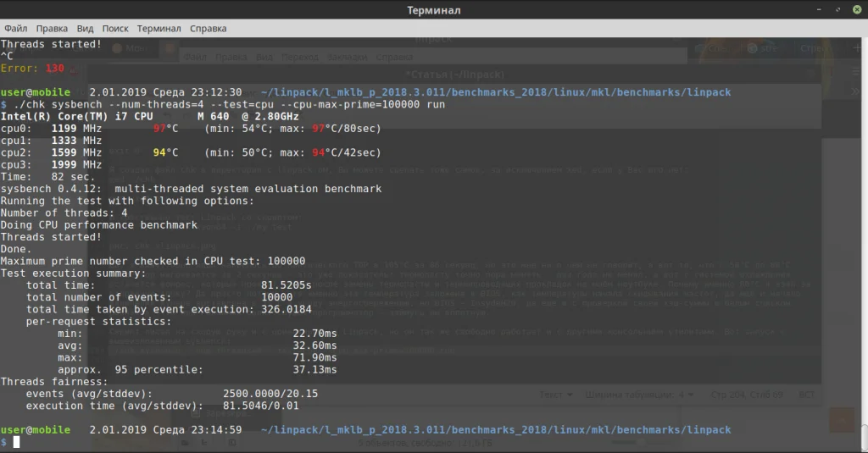
Task: Expand the Вид menu
Action: (86, 28)
